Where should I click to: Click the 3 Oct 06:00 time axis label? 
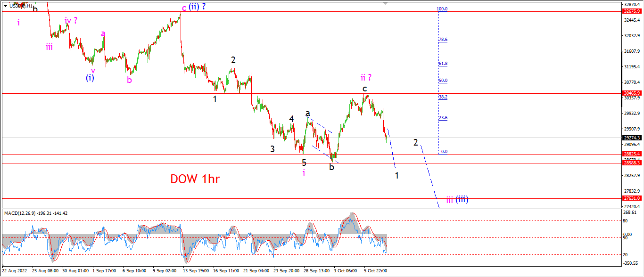pyautogui.click(x=346, y=271)
